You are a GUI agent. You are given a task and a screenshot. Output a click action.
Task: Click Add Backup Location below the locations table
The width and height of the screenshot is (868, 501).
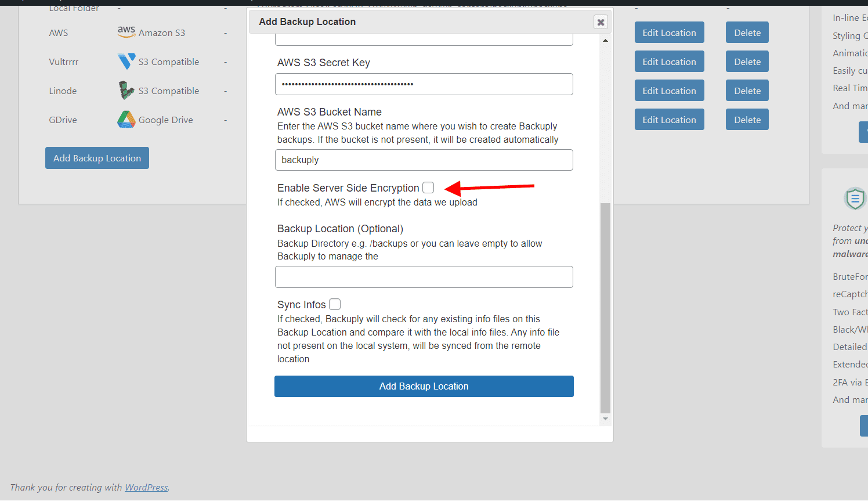97,157
